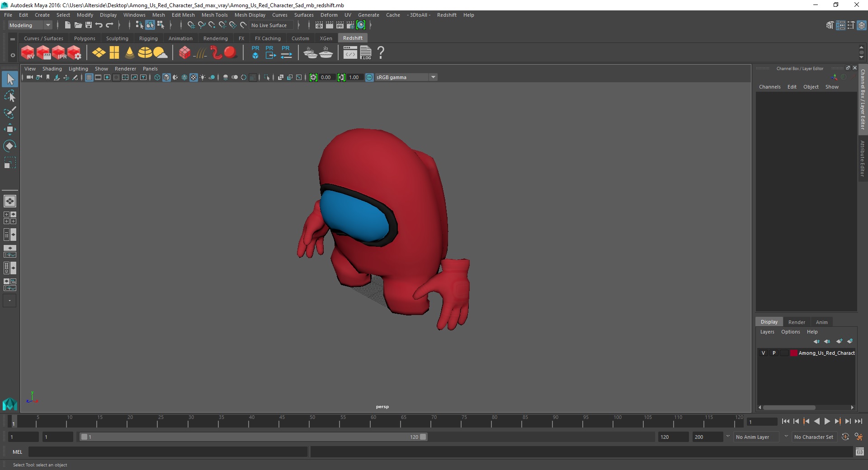The image size is (868, 470).
Task: Click the range slider bar handle at 120
Action: click(x=423, y=437)
